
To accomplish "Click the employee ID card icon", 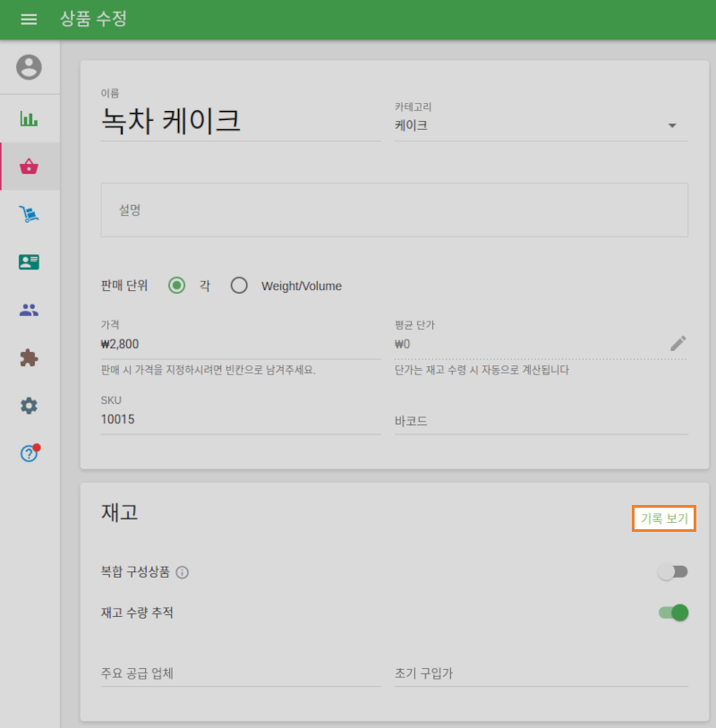I will coord(29,261).
